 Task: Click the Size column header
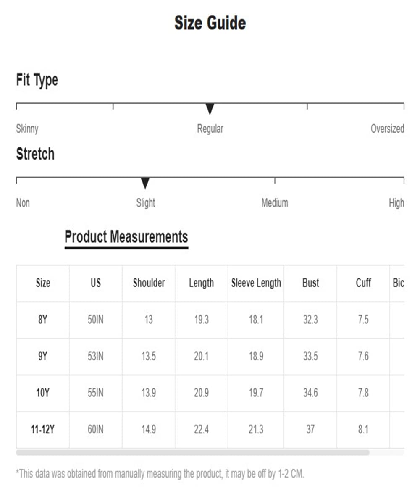pyautogui.click(x=43, y=283)
